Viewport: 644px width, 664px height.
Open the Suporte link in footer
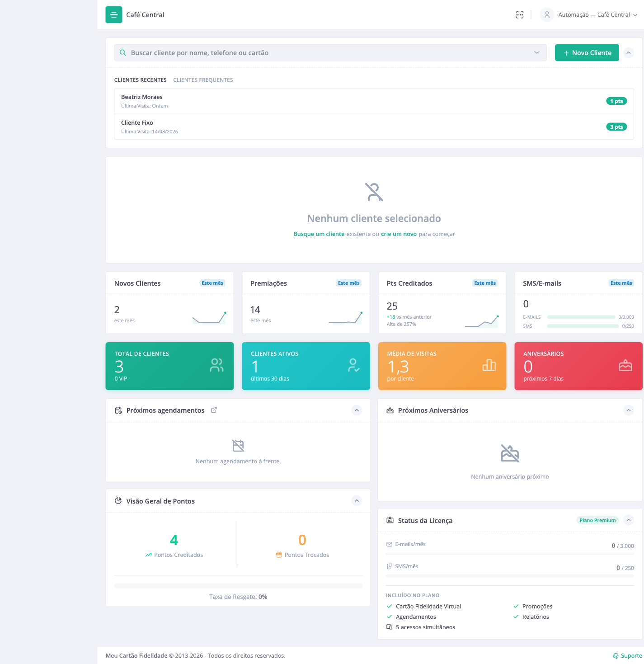pos(627,656)
